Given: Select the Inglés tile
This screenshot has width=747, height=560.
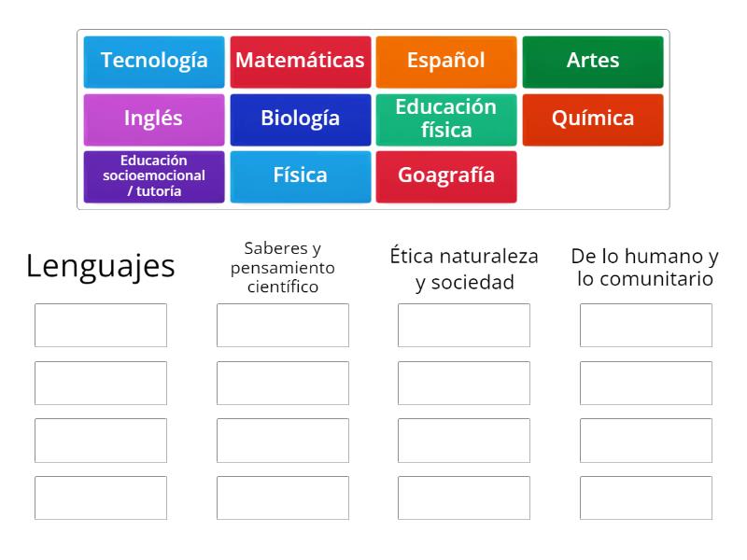Looking at the screenshot, I should [x=154, y=119].
